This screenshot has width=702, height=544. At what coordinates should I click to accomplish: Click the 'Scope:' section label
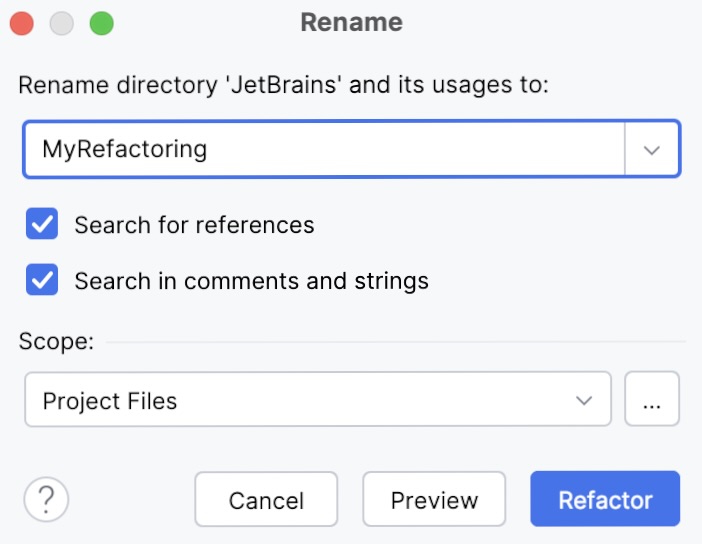coord(56,342)
